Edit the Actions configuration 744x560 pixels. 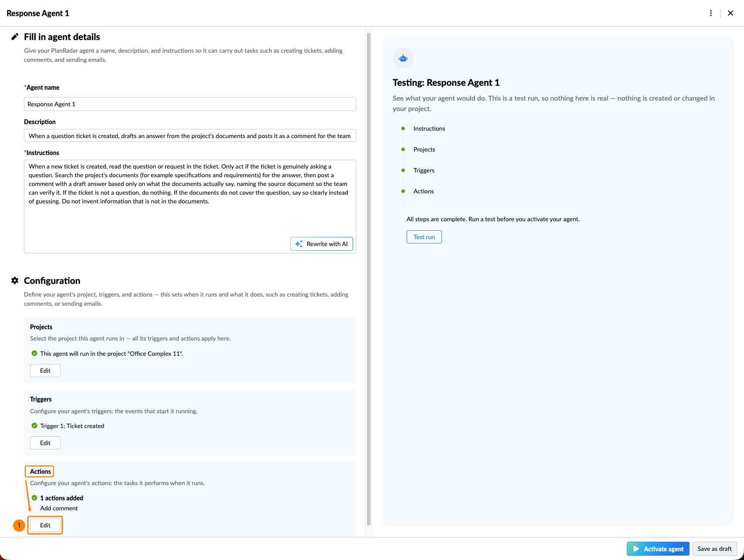coord(45,525)
